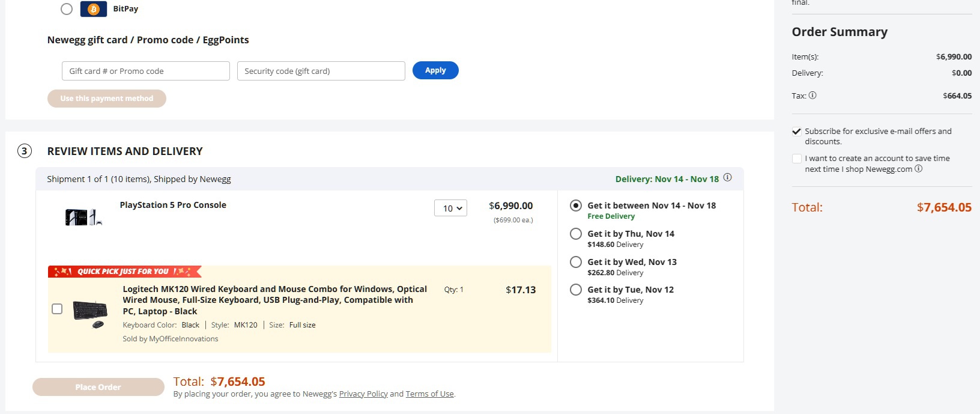
Task: Open the Privacy Policy link
Action: [x=363, y=394]
